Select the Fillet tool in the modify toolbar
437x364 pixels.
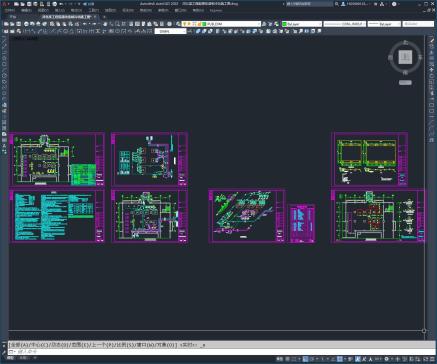point(431,128)
